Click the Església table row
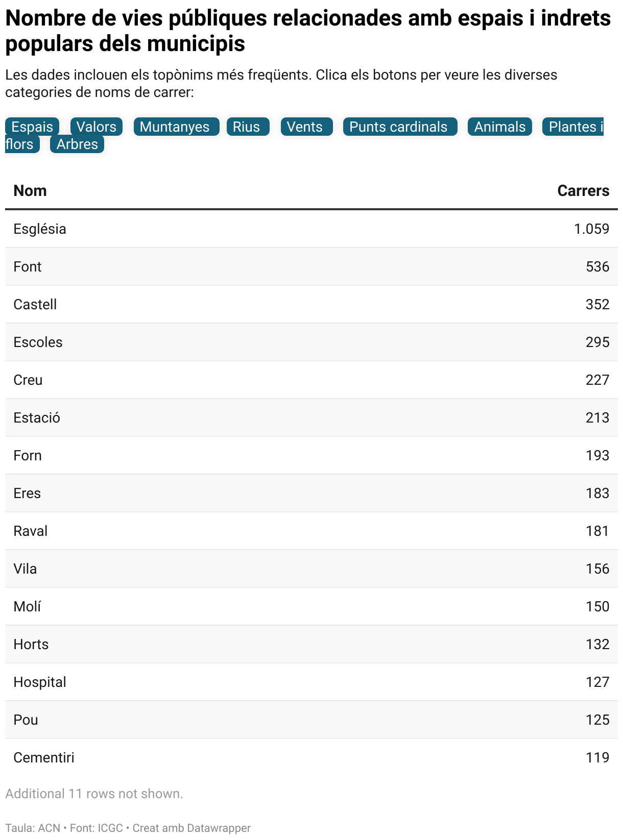 coord(311,229)
